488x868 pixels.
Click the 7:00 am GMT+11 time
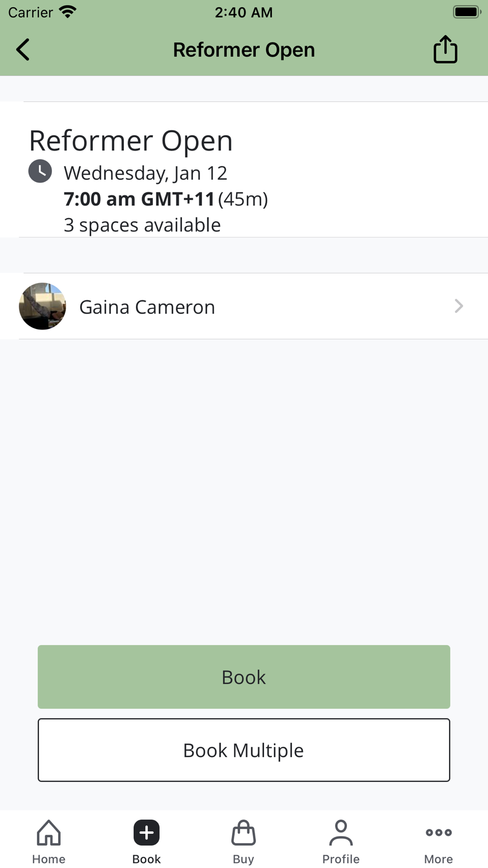tap(139, 199)
